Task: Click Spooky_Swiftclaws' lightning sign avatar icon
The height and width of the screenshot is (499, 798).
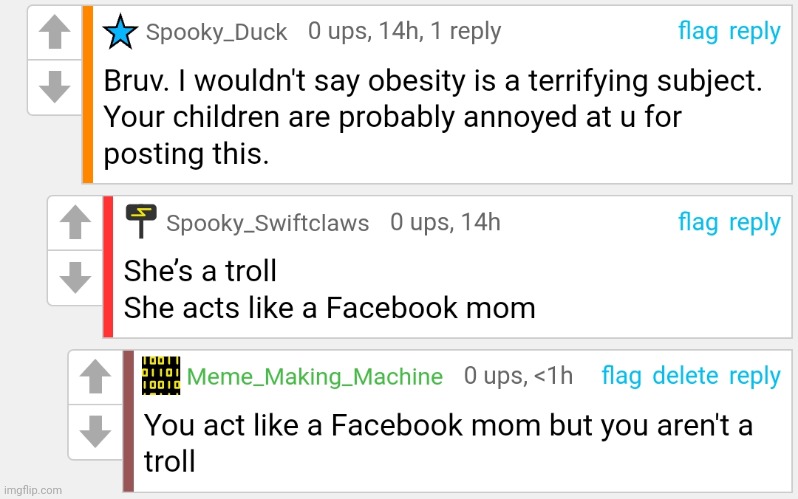Action: tap(141, 221)
